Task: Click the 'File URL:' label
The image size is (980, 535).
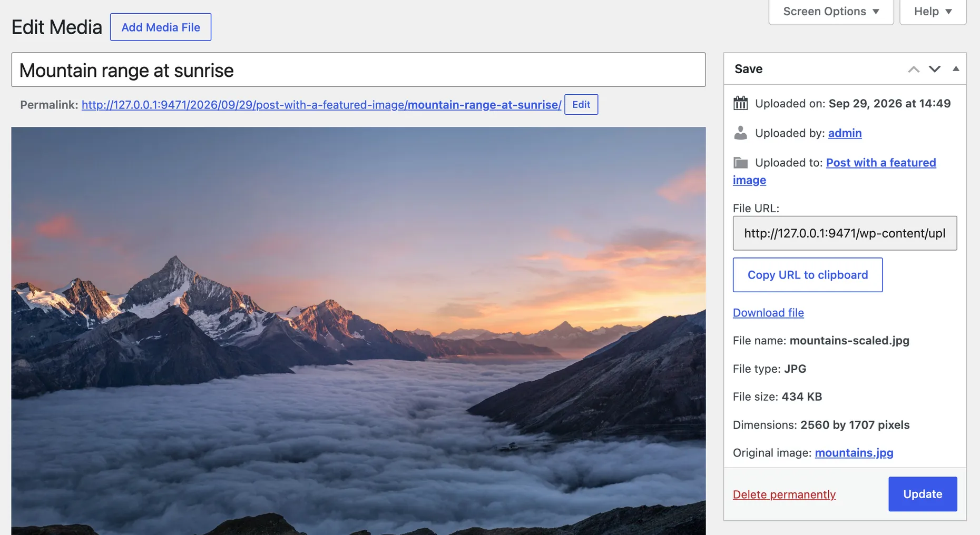Action: coord(756,208)
